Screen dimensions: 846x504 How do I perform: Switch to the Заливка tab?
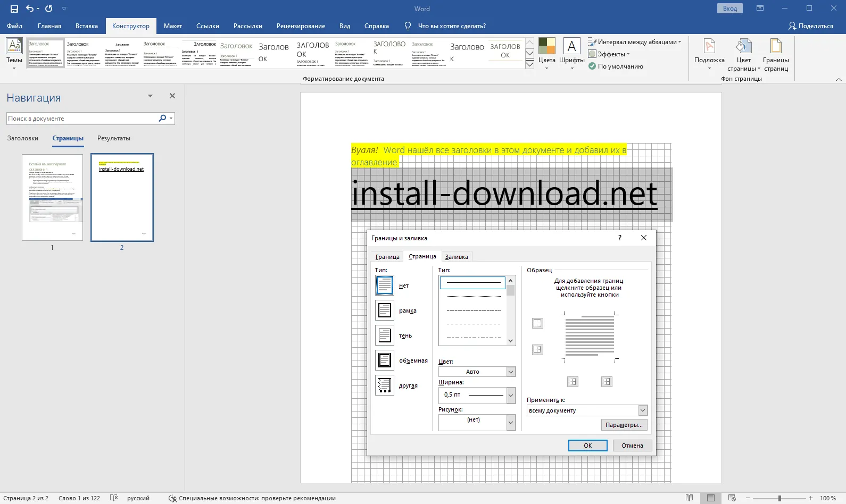coord(457,257)
